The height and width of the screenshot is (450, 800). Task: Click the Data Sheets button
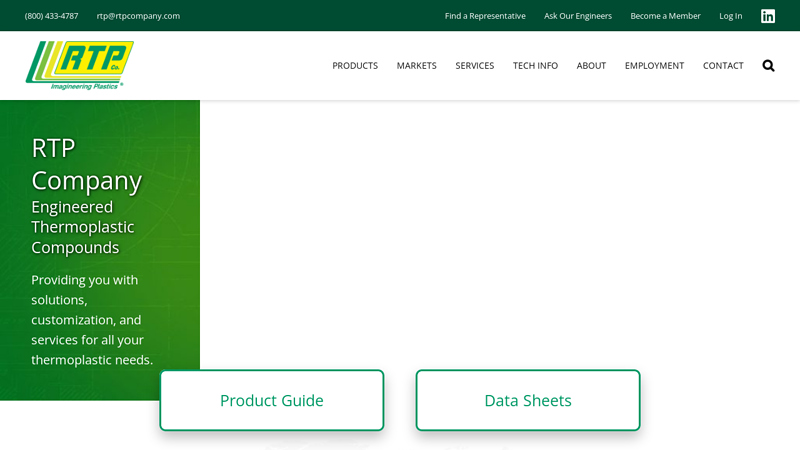[528, 400]
